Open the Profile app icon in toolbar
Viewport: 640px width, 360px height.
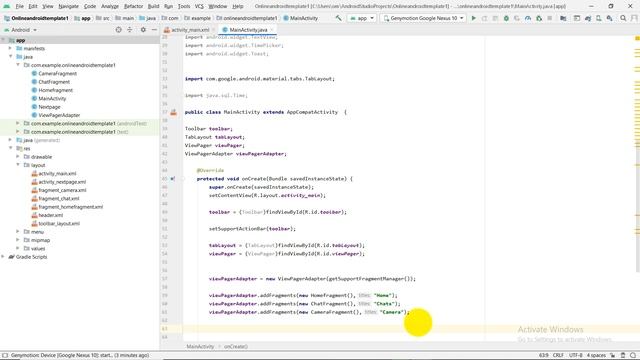point(528,18)
